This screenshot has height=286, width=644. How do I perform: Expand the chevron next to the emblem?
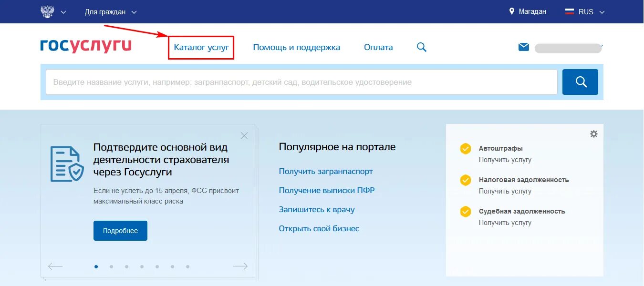click(63, 12)
